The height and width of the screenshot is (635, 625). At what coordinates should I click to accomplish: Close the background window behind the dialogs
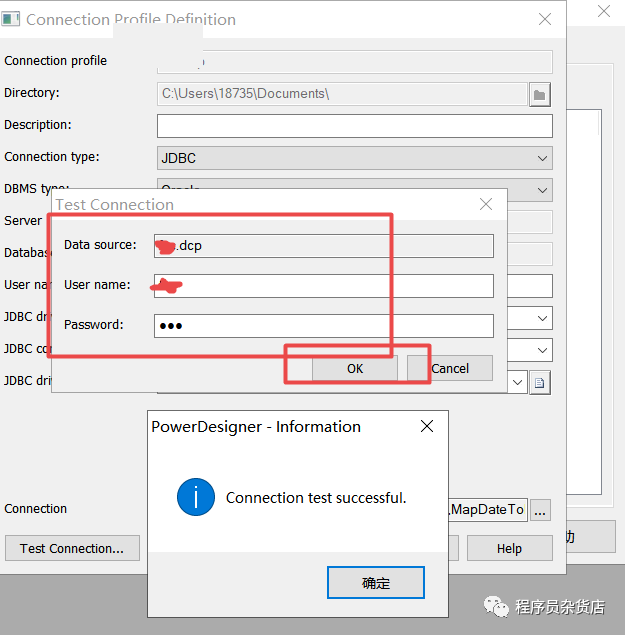click(604, 11)
